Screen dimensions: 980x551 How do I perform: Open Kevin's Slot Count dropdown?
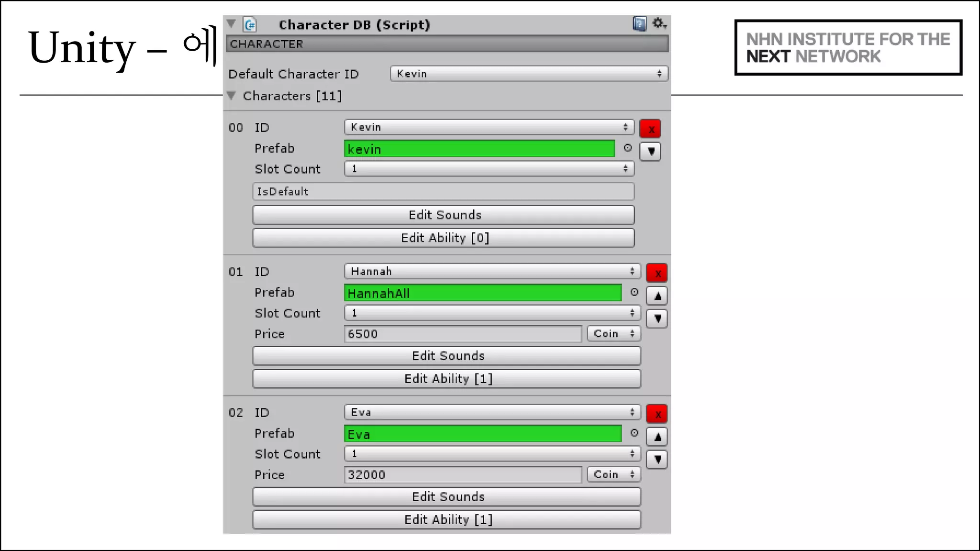click(x=489, y=169)
